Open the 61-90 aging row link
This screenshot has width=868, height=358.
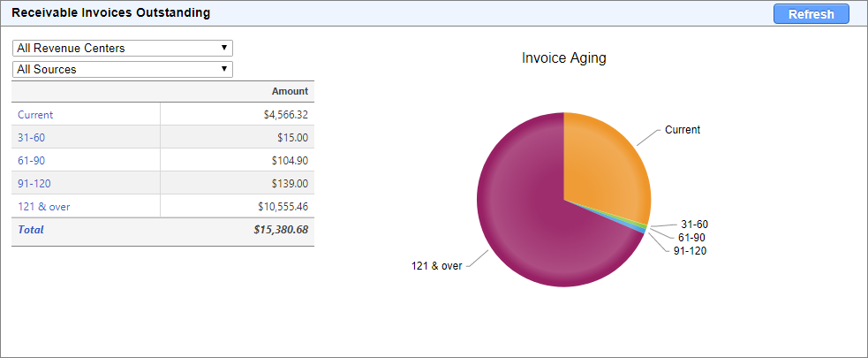31,161
